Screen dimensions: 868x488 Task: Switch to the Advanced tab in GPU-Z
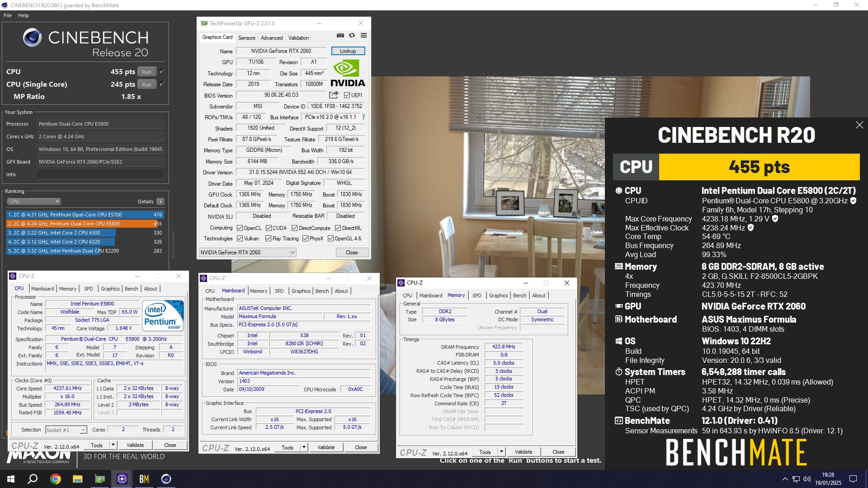272,38
